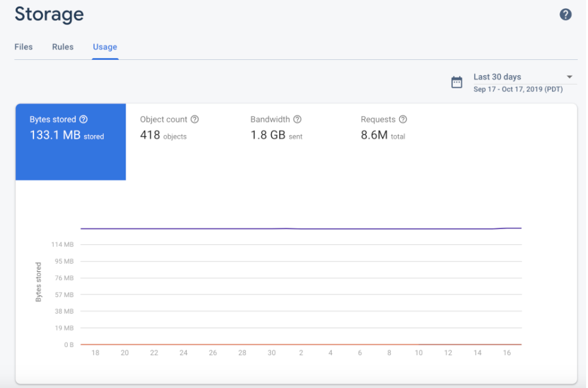Click the Requests help tooltip icon
Image resolution: width=588 pixels, height=388 pixels.
[x=403, y=119]
